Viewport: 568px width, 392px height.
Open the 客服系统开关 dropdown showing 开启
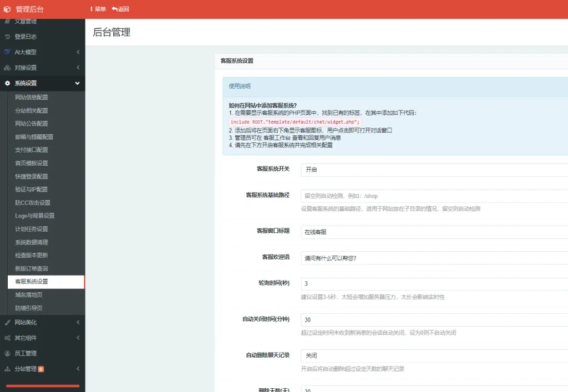pyautogui.click(x=434, y=170)
